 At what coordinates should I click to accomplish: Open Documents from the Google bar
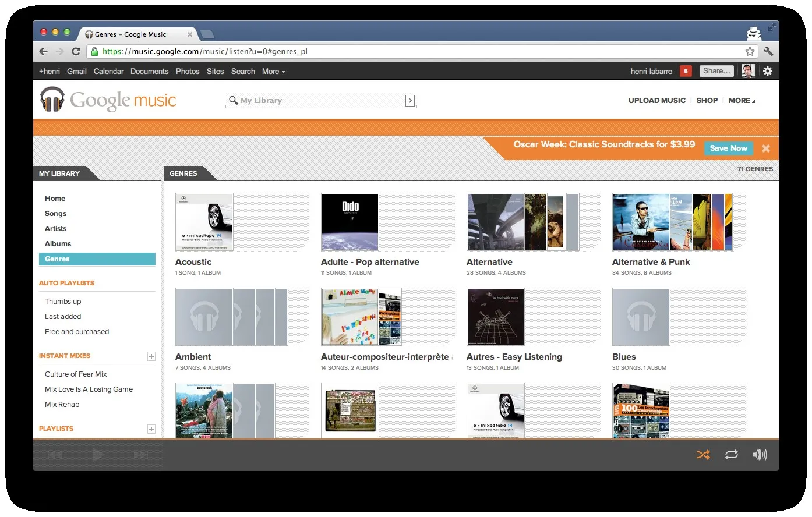pos(150,72)
